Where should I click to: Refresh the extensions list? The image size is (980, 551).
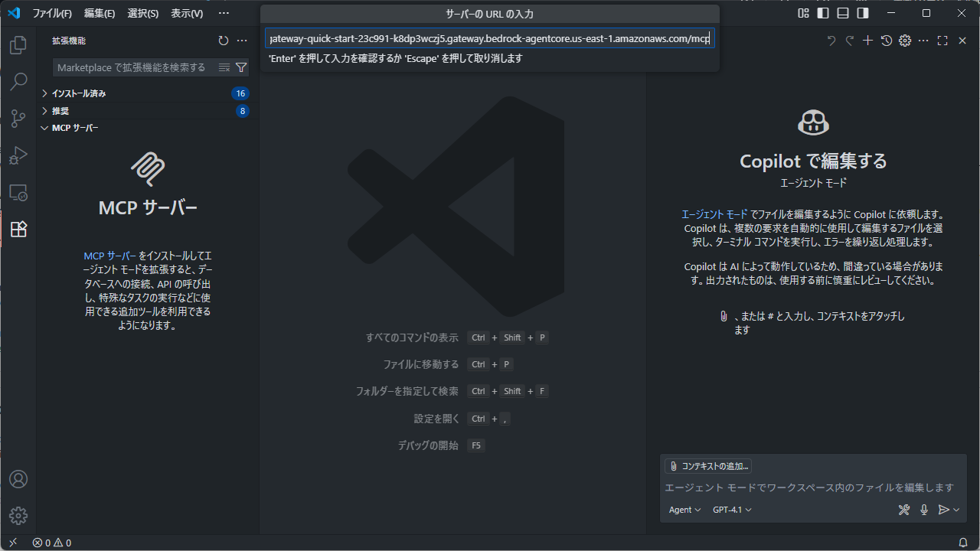224,41
